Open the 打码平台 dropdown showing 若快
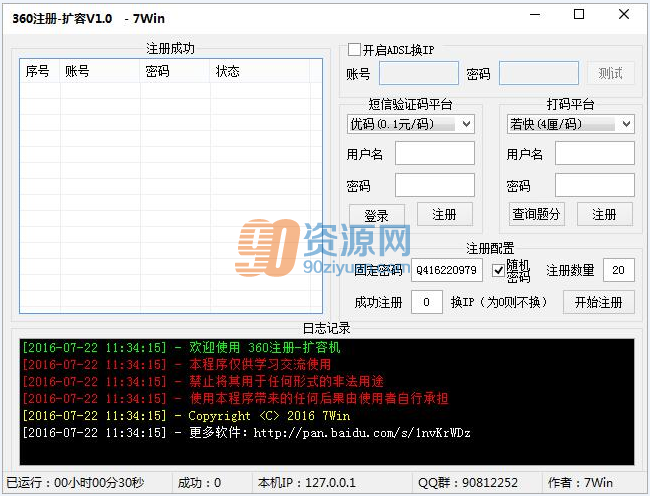650x496 pixels. click(x=570, y=124)
